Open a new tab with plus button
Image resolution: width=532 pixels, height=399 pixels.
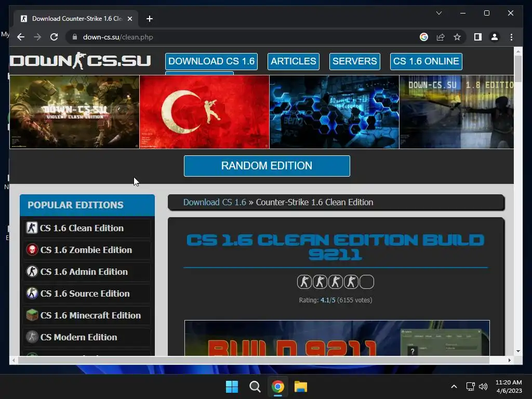(150, 19)
